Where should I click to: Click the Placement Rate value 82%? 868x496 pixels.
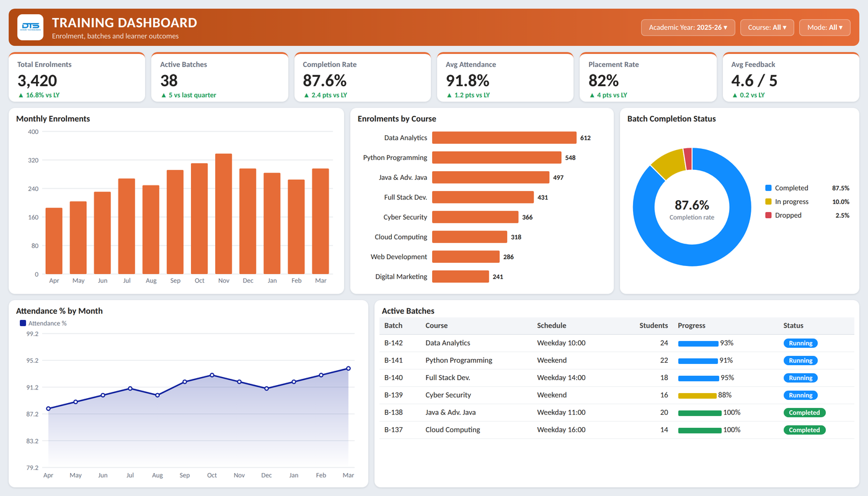pos(604,81)
